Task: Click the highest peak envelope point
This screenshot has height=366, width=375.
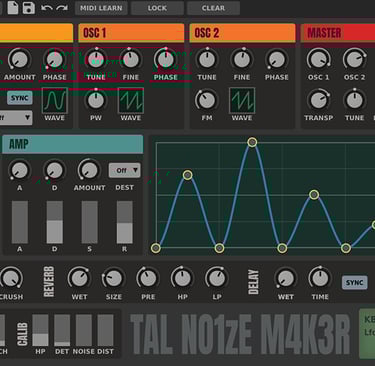Action: coord(252,142)
